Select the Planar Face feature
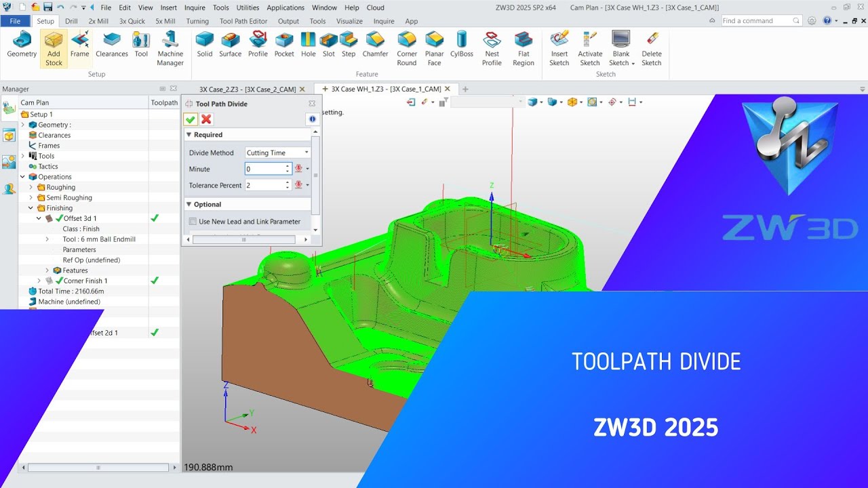The image size is (868, 488). click(434, 48)
